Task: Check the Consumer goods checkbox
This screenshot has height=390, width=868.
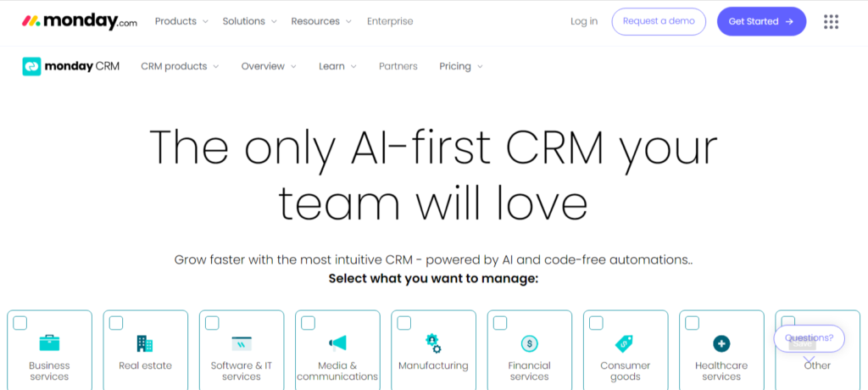Action: pyautogui.click(x=596, y=323)
